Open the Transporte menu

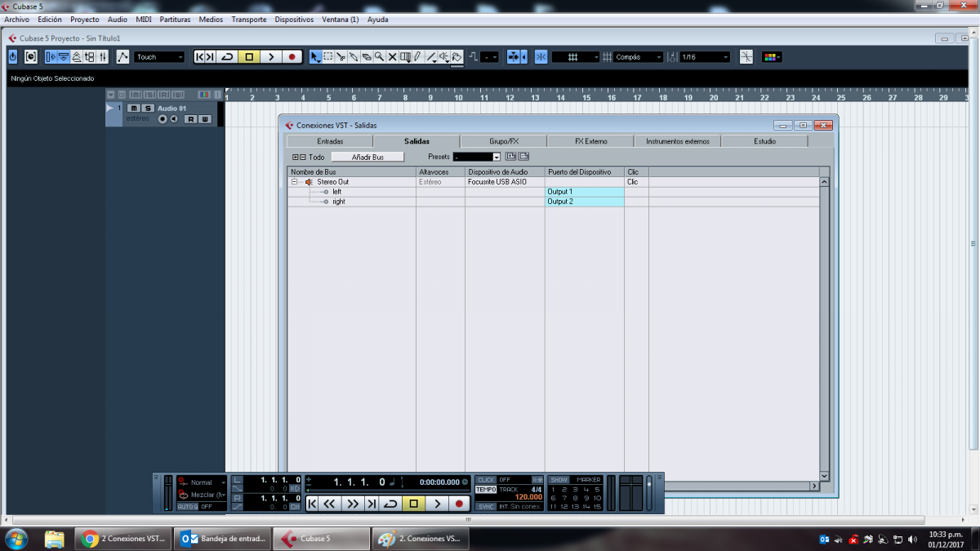(248, 19)
